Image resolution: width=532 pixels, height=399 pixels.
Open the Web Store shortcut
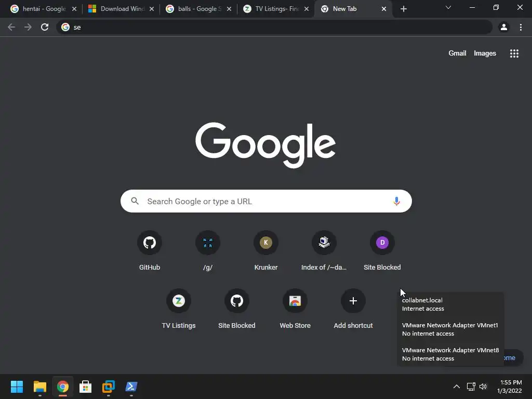[x=295, y=301]
